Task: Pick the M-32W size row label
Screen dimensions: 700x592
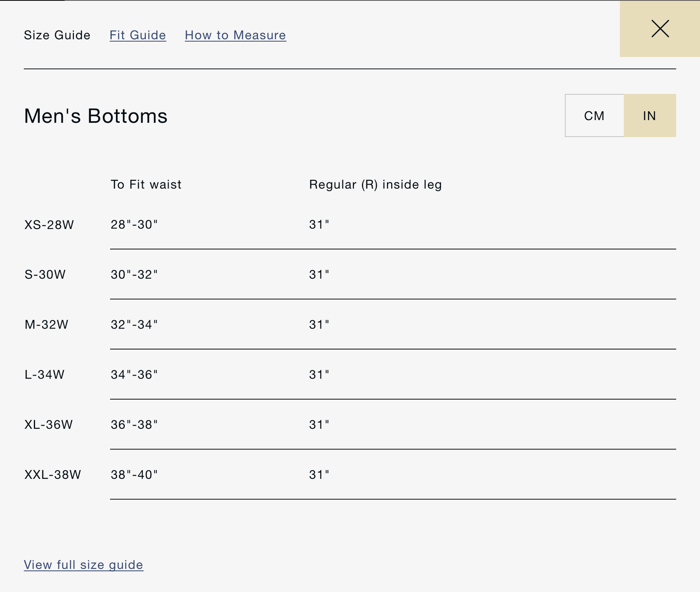Action: 46,325
